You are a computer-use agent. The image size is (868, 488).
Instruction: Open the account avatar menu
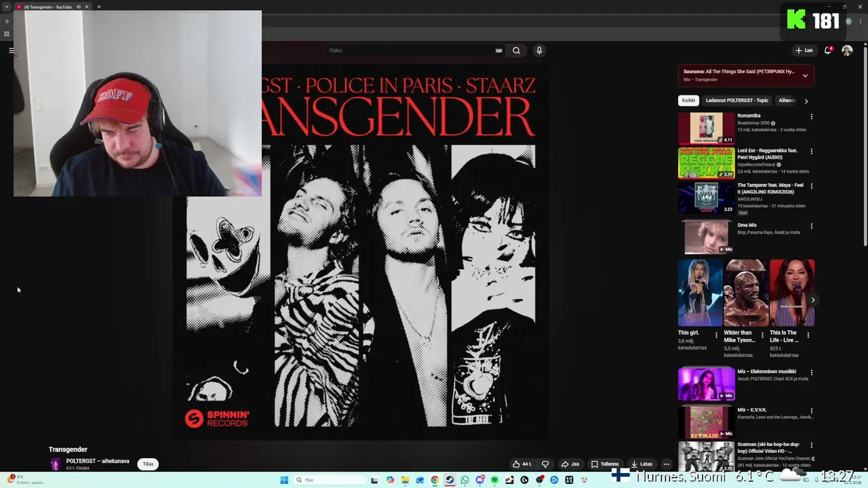point(847,50)
